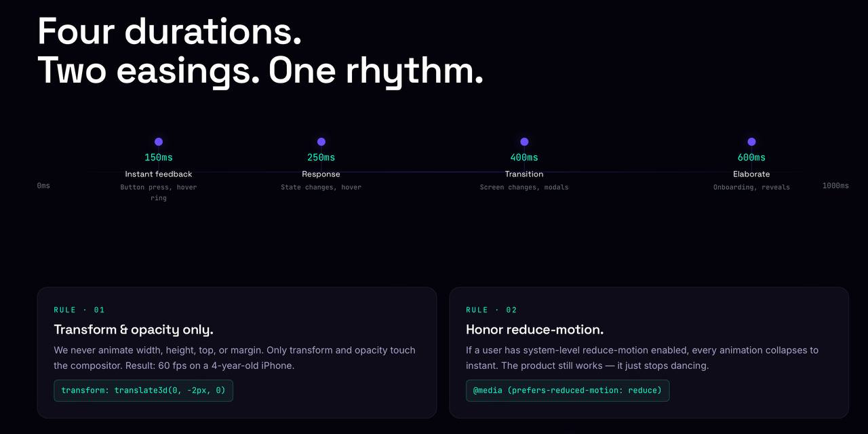Select the "Elaborate" timeline title
Viewport: 868px width, 434px height.
pos(751,174)
